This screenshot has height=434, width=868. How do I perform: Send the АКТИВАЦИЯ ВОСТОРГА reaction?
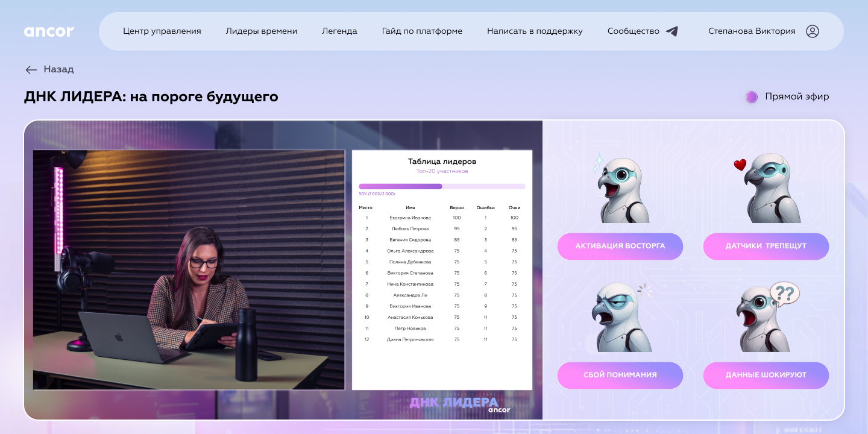pos(620,246)
